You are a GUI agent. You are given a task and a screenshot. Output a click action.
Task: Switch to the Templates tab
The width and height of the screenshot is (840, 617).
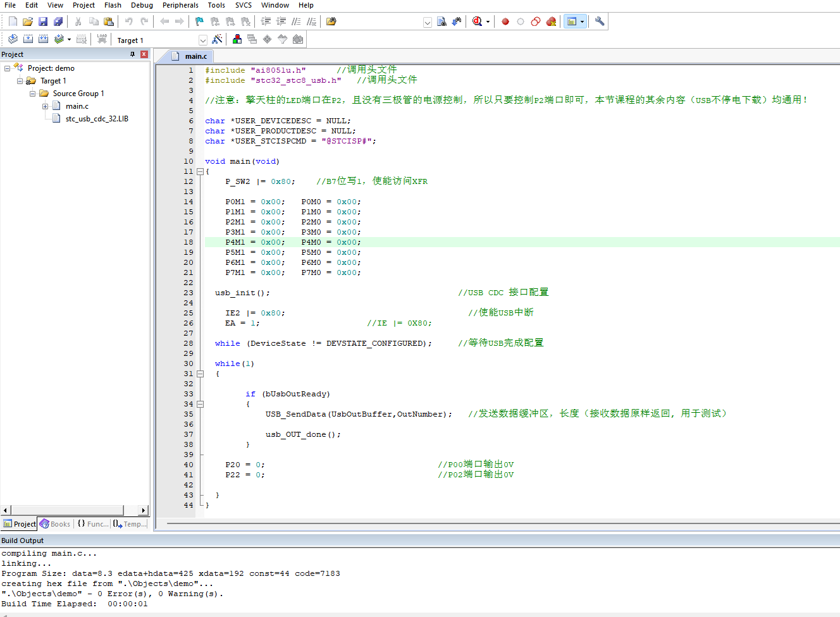pos(130,523)
